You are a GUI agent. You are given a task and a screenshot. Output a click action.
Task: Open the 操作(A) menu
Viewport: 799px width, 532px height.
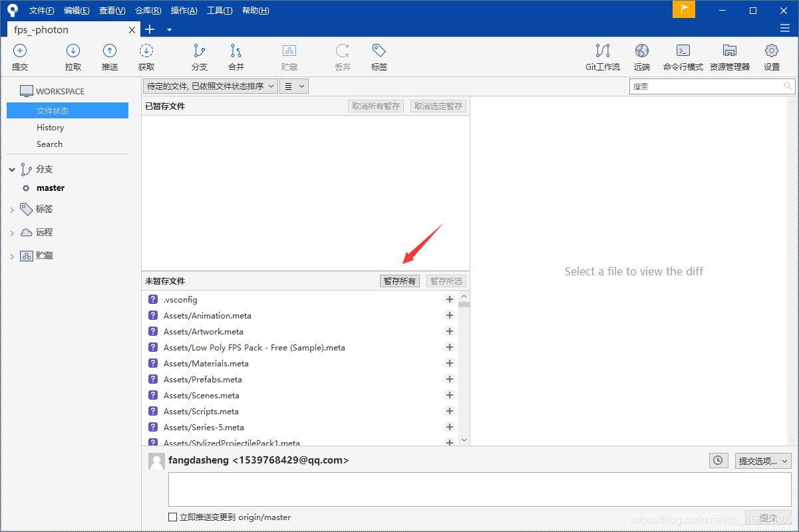coord(184,11)
